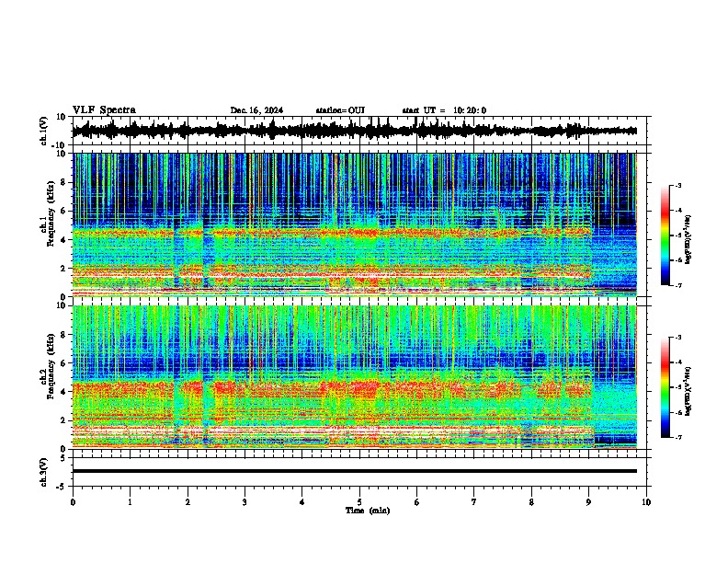Click inside the ch.1 spectrogram panel
This screenshot has width=728, height=563.
(354, 224)
